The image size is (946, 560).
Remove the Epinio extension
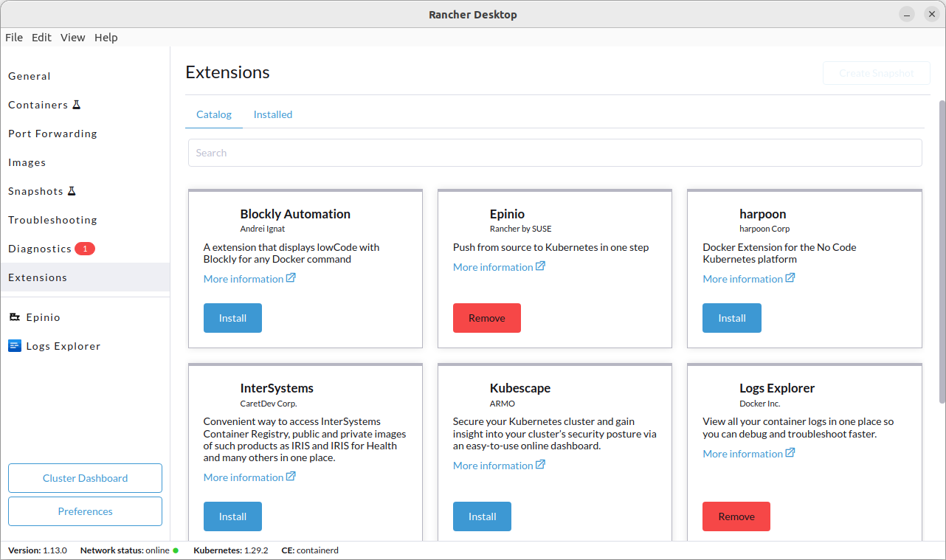(487, 318)
